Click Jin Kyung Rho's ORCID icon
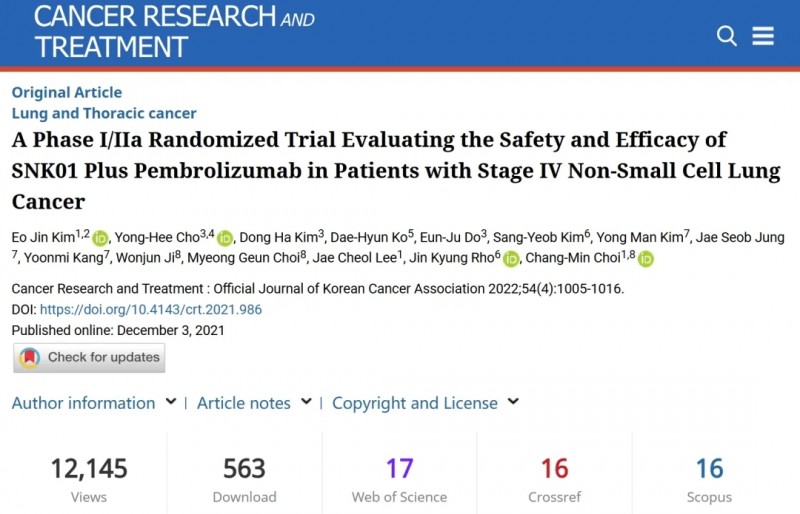This screenshot has height=514, width=800. tap(511, 259)
